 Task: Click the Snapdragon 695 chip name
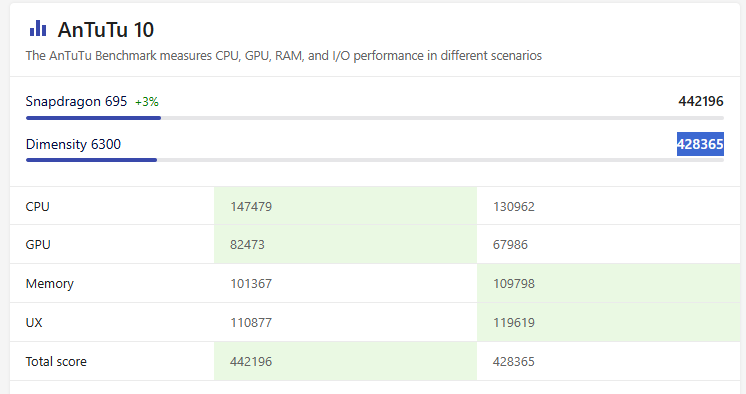point(76,101)
